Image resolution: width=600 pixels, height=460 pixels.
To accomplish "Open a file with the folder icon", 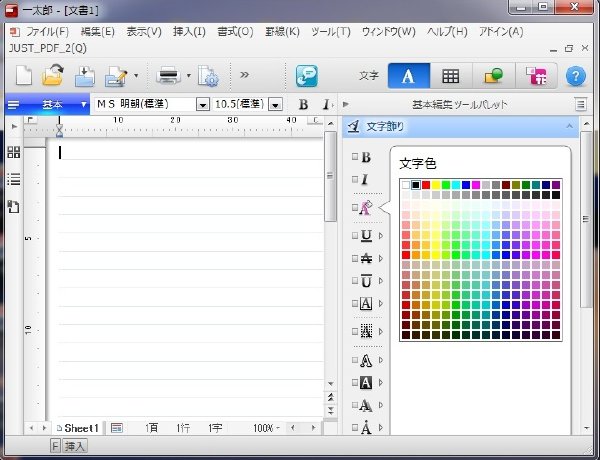I will coord(52,75).
